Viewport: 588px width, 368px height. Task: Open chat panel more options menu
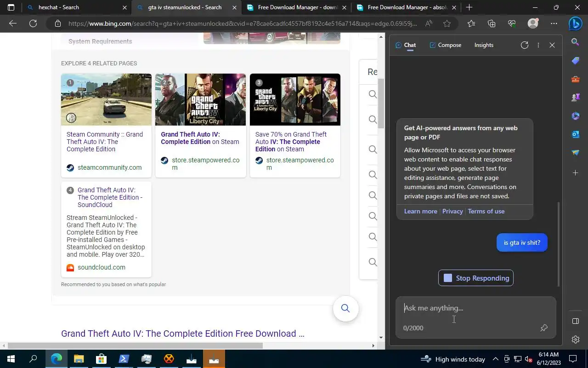point(538,45)
